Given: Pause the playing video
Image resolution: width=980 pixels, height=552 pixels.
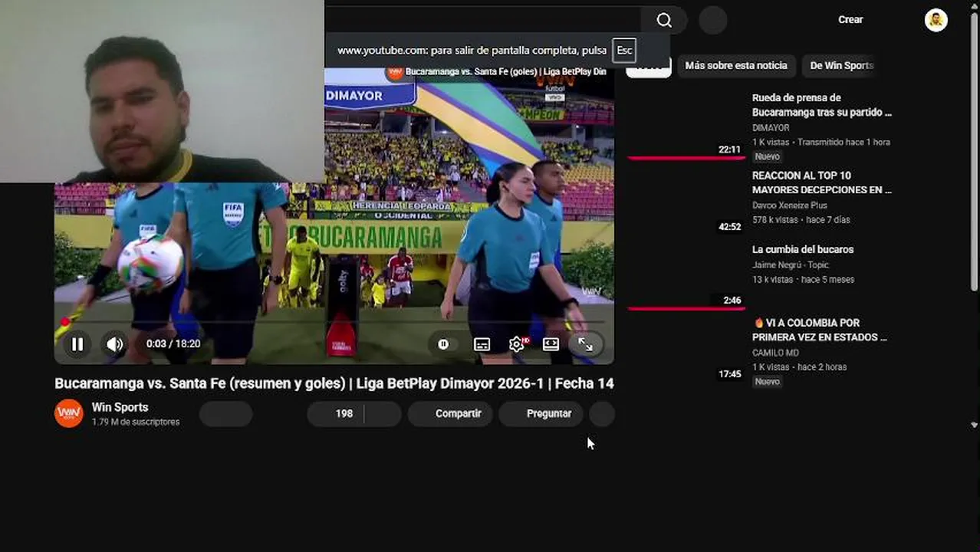Looking at the screenshot, I should [x=77, y=344].
